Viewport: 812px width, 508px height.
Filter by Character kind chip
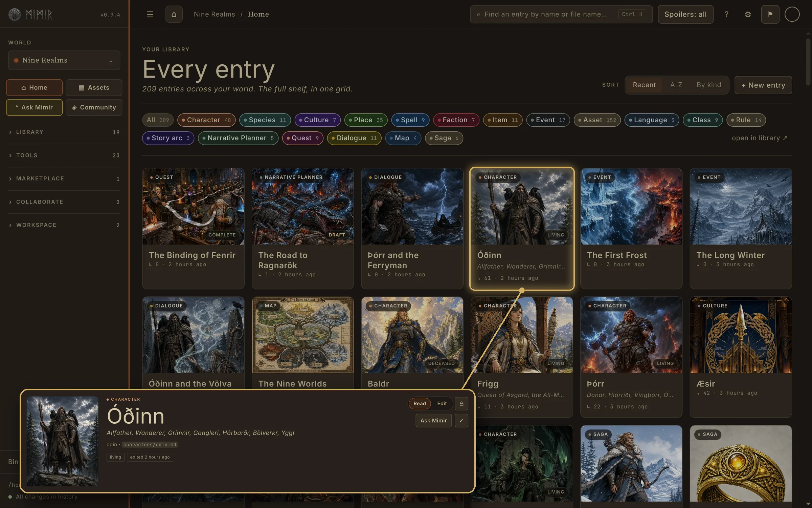[x=206, y=120]
